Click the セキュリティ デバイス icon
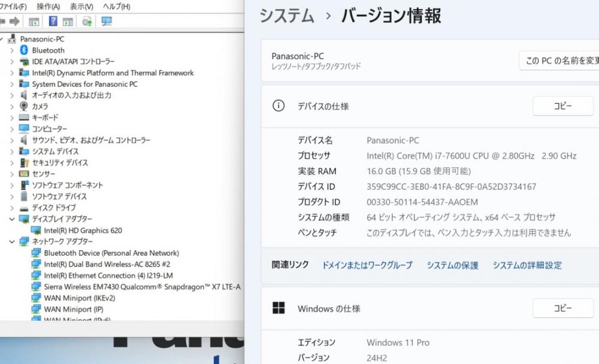 pyautogui.click(x=24, y=163)
